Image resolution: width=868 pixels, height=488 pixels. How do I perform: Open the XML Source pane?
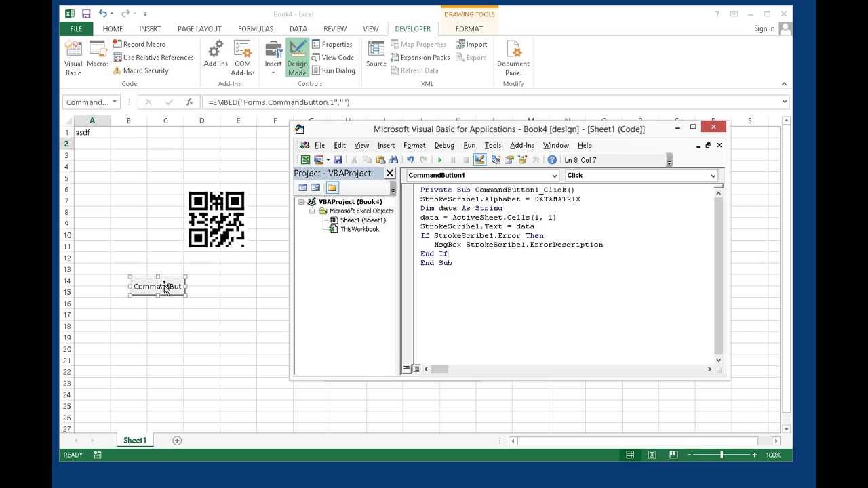376,54
